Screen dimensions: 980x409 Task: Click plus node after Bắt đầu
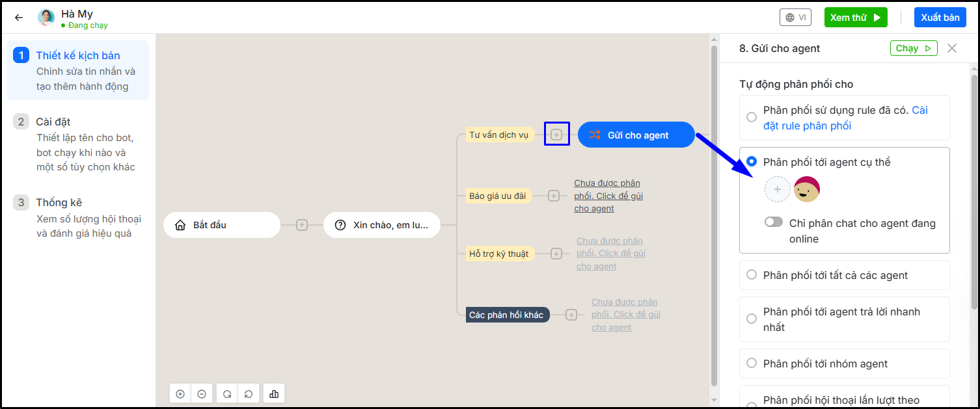coord(302,225)
